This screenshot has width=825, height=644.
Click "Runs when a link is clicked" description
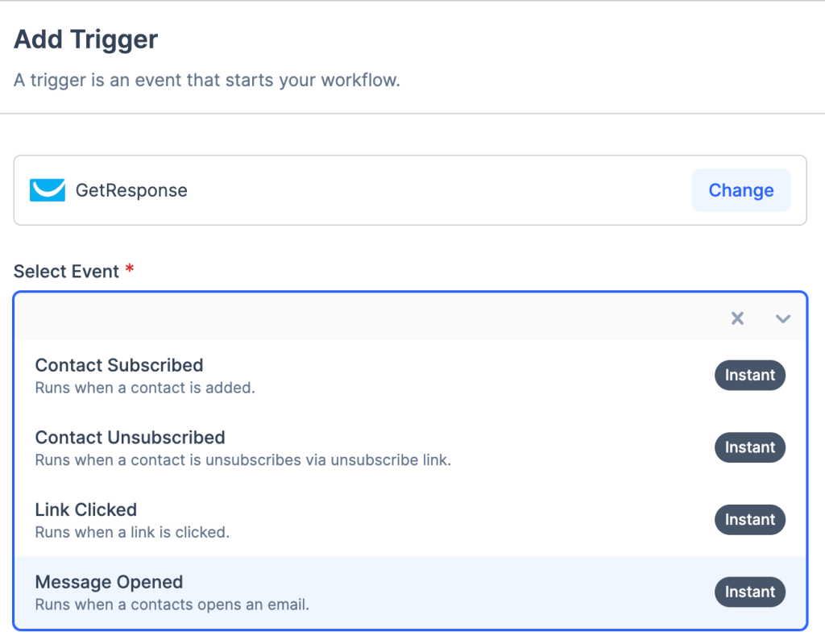coord(132,532)
